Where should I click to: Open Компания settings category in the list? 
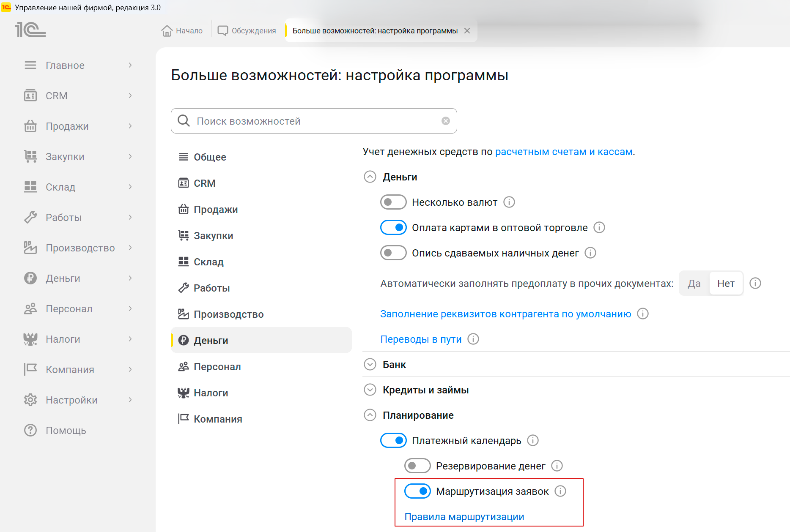[261, 419]
